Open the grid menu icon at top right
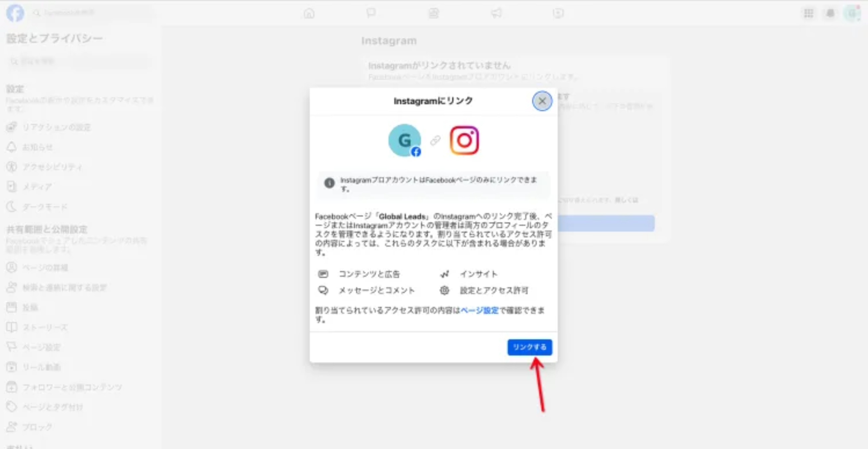Viewport: 868px width, 449px height. coord(808,13)
